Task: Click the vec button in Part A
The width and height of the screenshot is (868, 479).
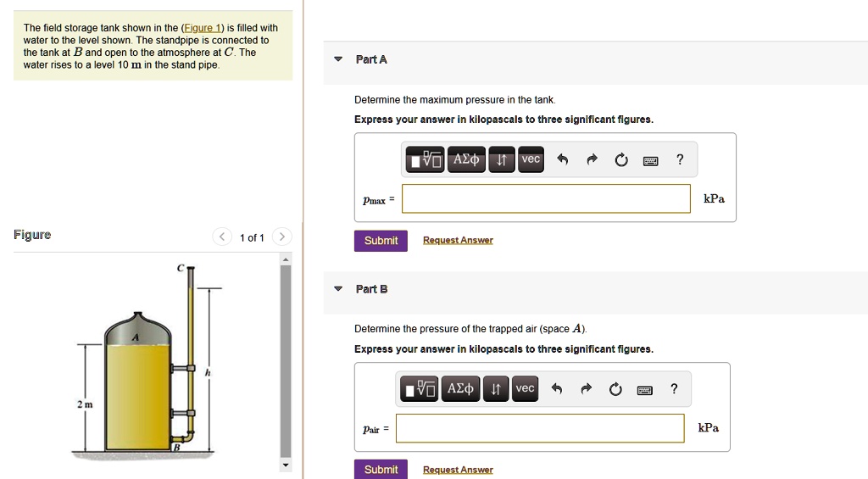Action: pyautogui.click(x=531, y=159)
